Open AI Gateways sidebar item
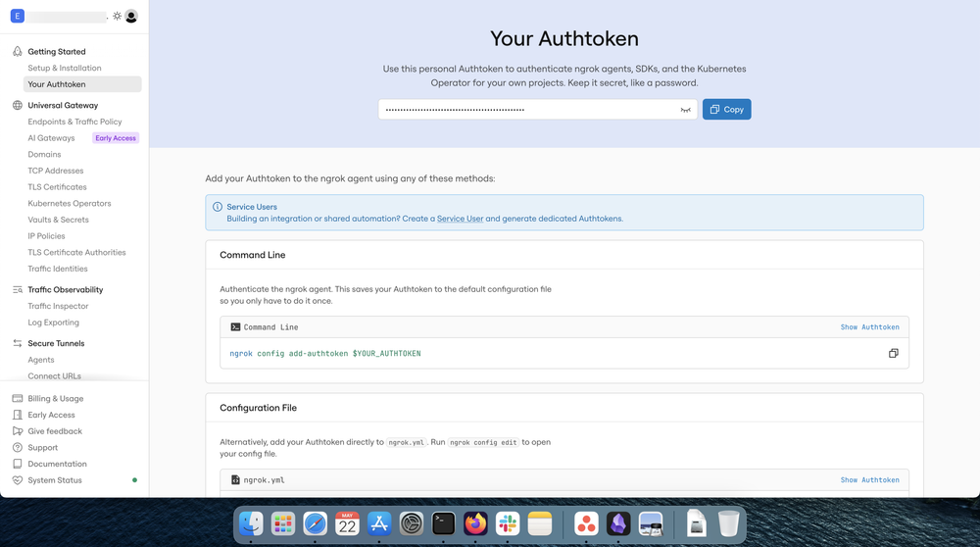Screen dimensions: 980x547 coord(51,137)
